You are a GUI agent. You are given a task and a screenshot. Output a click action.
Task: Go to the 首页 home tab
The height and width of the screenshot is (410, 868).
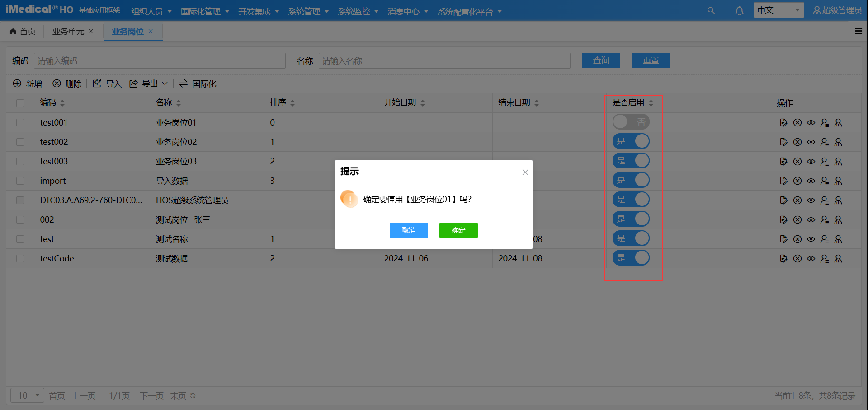point(23,31)
